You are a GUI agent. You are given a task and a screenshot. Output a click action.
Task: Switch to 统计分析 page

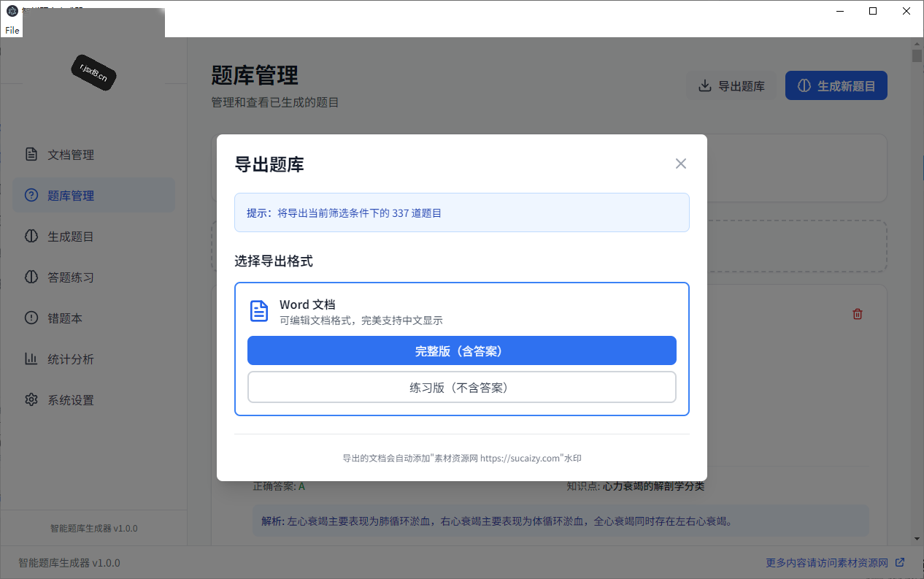tap(93, 359)
